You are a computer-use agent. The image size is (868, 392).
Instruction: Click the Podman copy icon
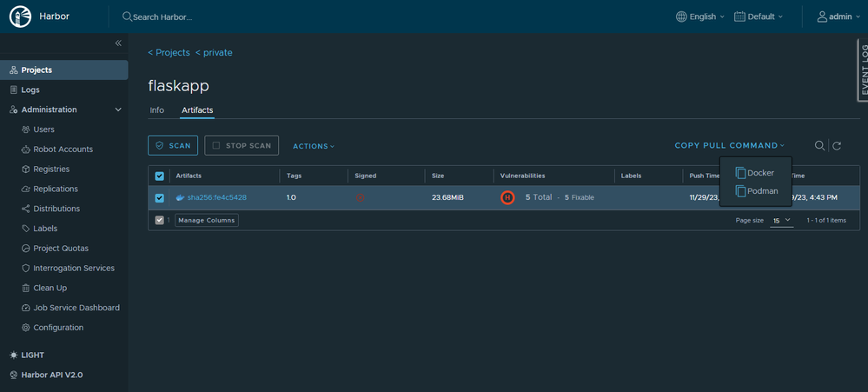pyautogui.click(x=740, y=191)
